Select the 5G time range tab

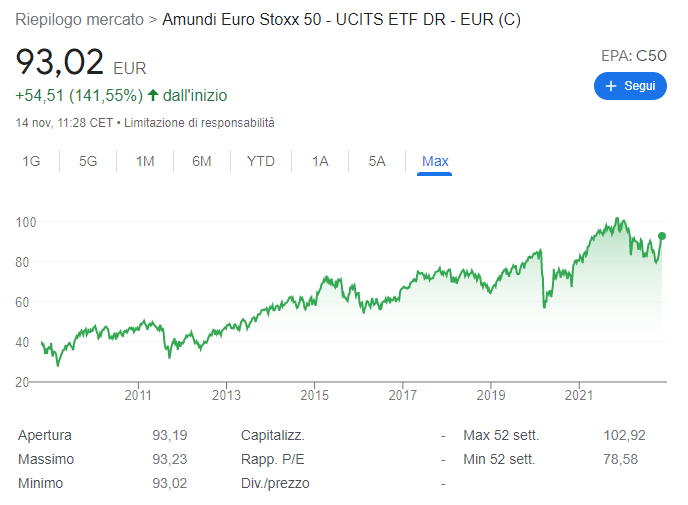[88, 161]
